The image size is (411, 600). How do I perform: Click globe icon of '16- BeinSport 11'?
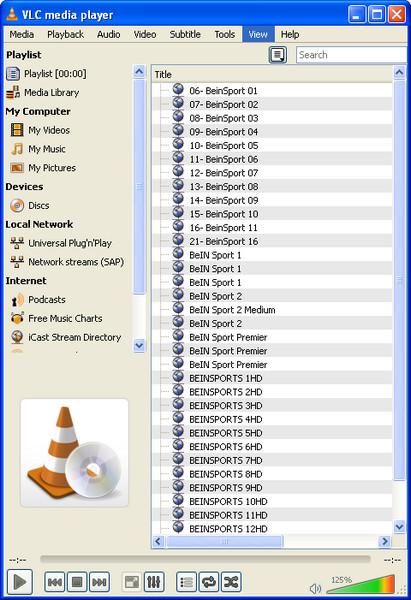(178, 225)
